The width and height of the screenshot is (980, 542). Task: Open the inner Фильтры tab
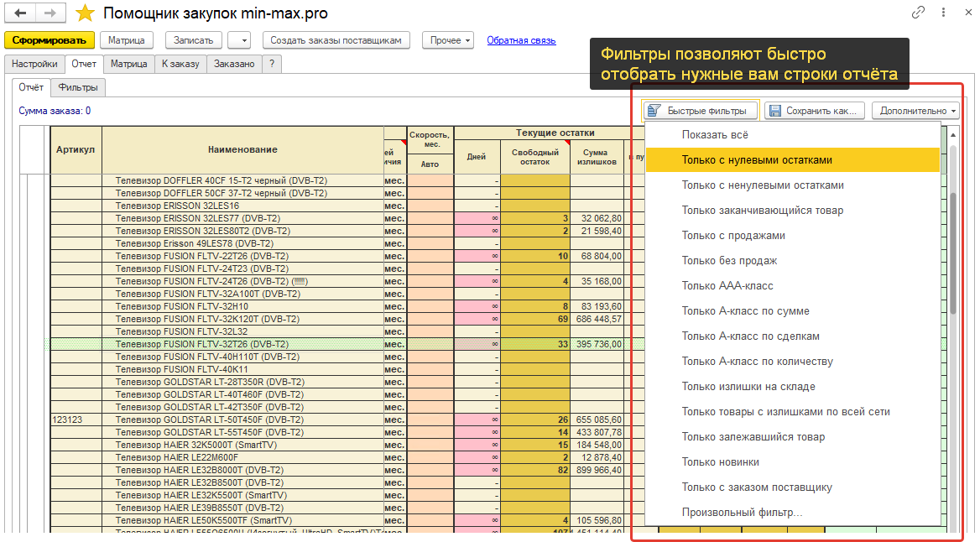point(78,87)
